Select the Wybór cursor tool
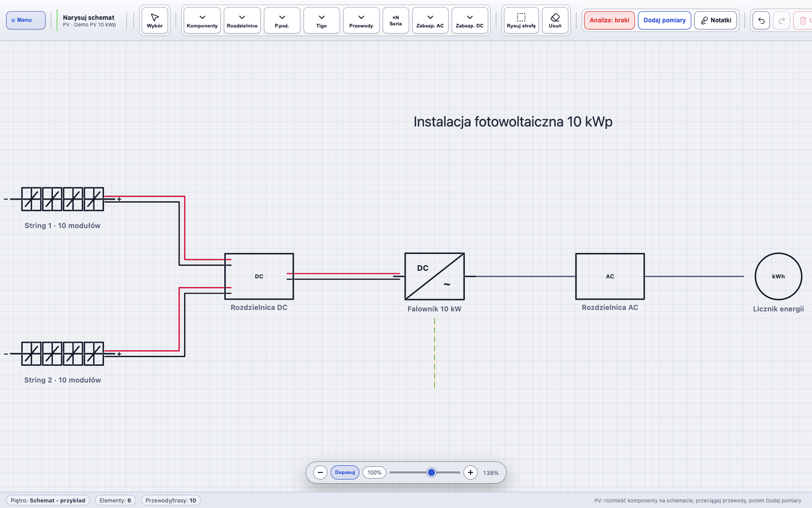This screenshot has width=812, height=508. pos(155,20)
